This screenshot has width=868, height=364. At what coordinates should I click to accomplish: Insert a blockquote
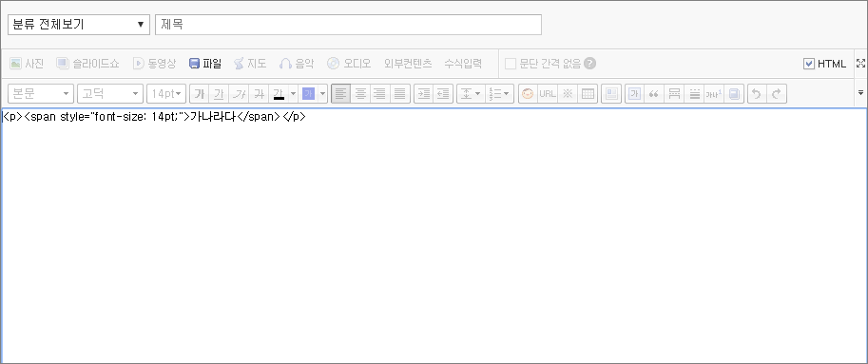pyautogui.click(x=654, y=94)
